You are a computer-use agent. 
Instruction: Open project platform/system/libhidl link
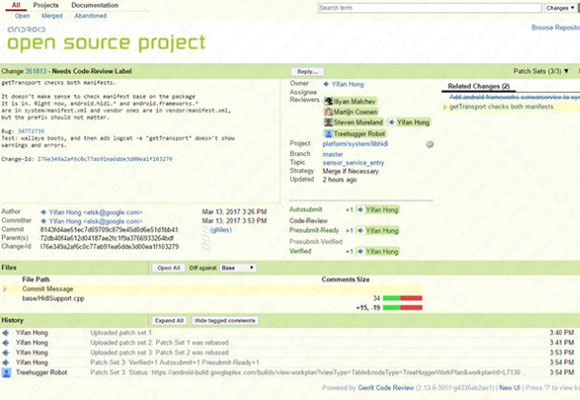(x=355, y=144)
